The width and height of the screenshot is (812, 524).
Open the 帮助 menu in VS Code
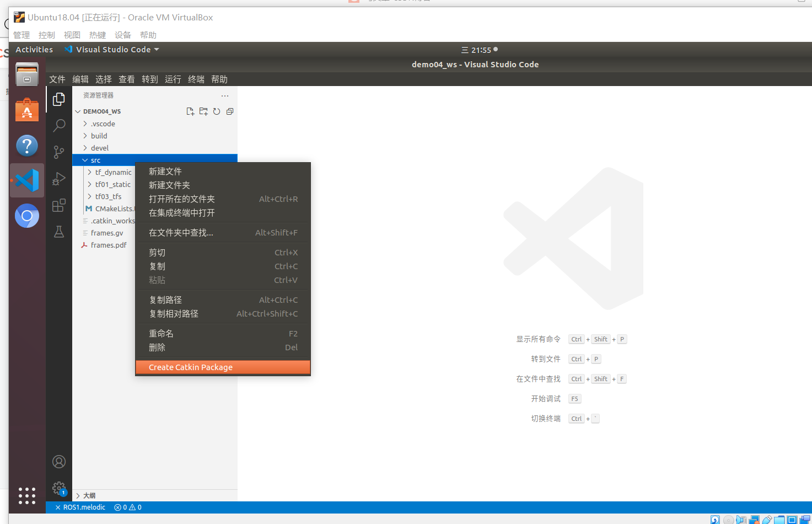[219, 79]
